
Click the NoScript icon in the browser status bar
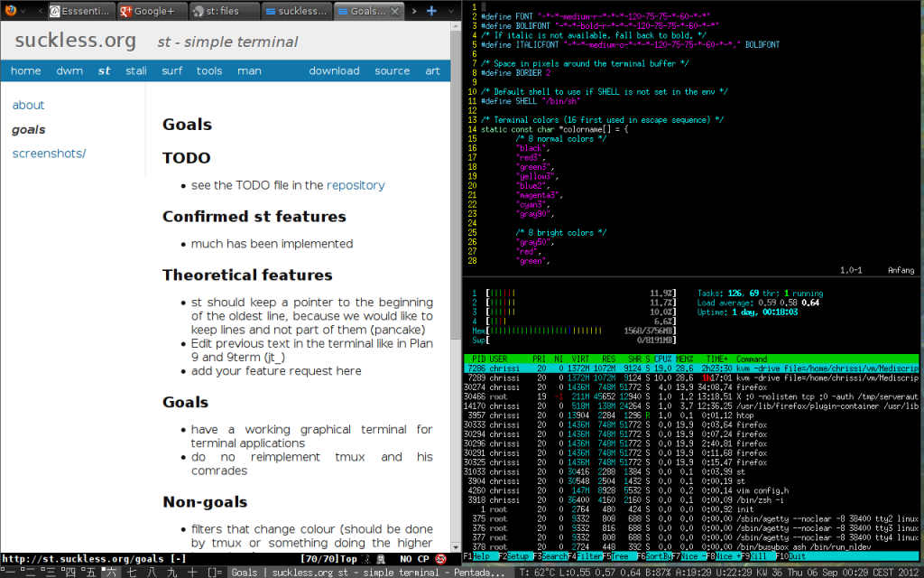[x=441, y=558]
